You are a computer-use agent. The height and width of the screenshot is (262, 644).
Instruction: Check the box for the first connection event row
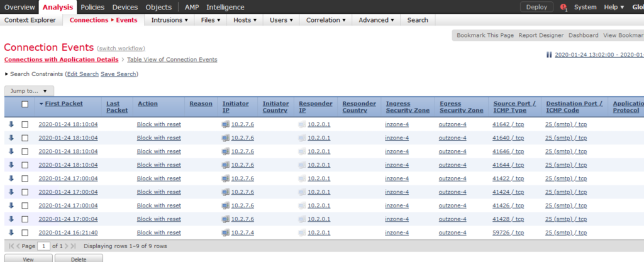click(25, 124)
